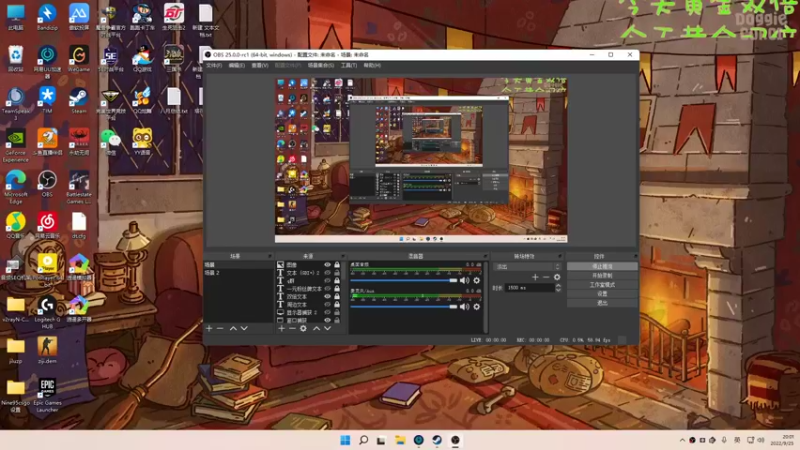Screen dimensions: 800x450
Task: Open TIM desktop shortcut
Action: (x=47, y=101)
